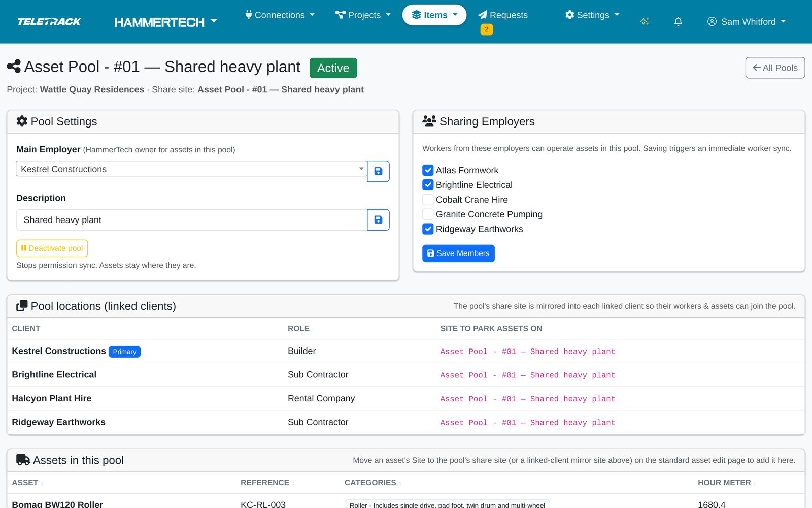Deactivate the pool
Screen dimensions: 812x508
tap(52, 248)
